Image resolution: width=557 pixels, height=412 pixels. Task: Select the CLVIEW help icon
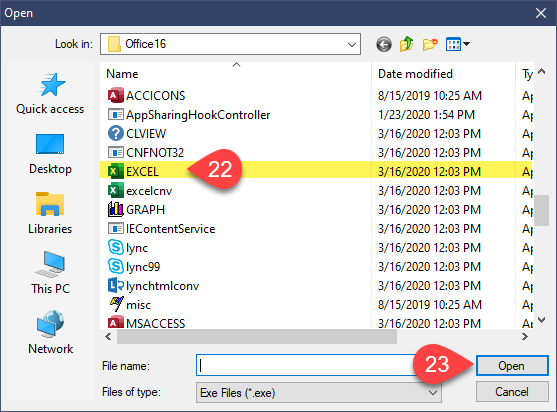(x=116, y=134)
